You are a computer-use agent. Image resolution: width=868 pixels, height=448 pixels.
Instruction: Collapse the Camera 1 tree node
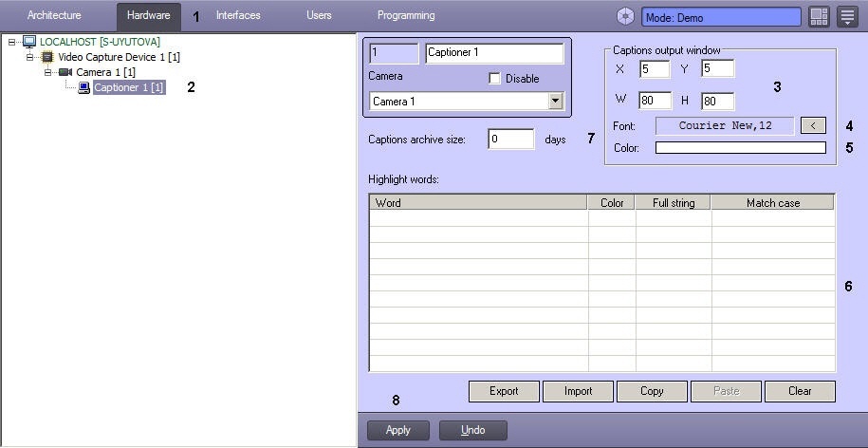pyautogui.click(x=47, y=72)
